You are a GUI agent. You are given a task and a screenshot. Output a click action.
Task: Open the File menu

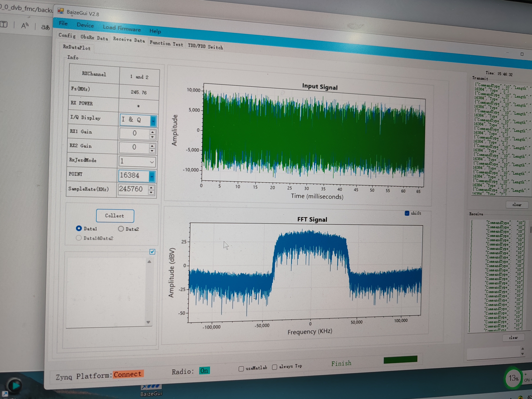[x=63, y=23]
